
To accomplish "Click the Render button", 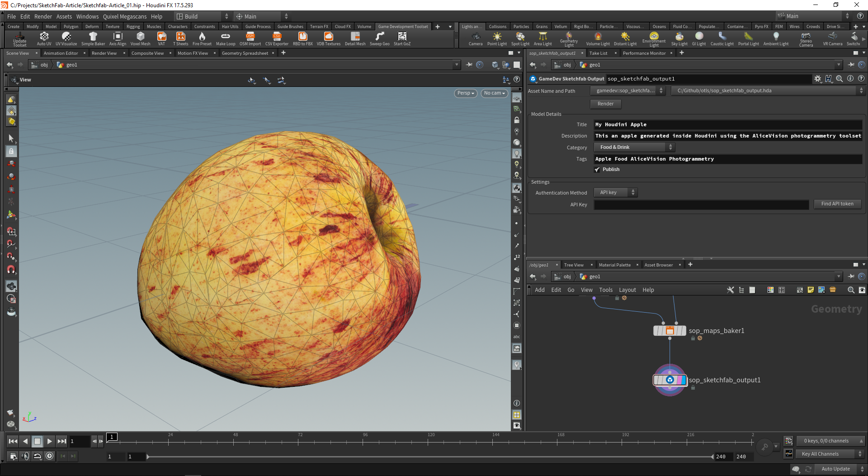I will click(605, 104).
